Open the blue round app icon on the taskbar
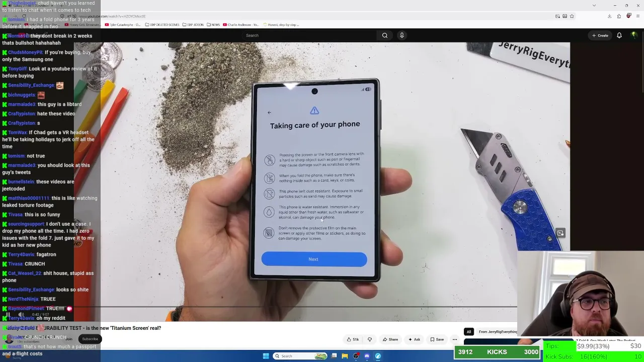644x362 pixels. (x=378, y=356)
